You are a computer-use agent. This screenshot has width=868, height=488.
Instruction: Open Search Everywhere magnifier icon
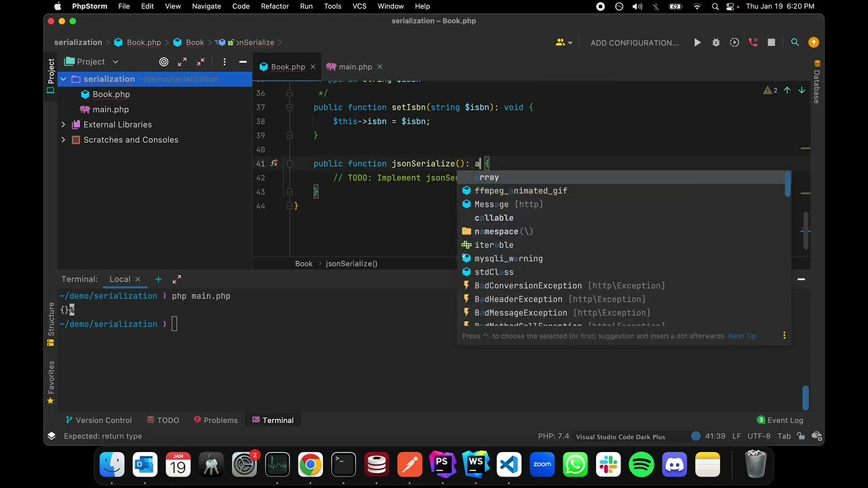[x=795, y=43]
